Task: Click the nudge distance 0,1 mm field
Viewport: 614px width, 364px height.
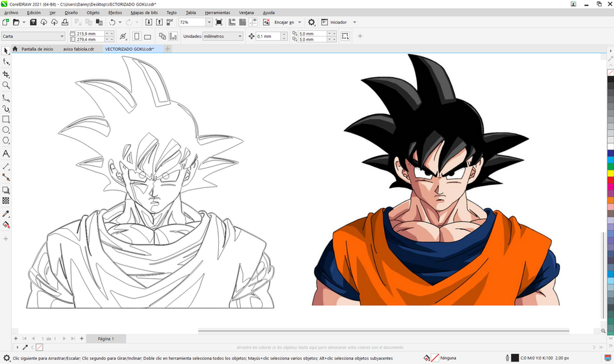Action: [x=268, y=36]
